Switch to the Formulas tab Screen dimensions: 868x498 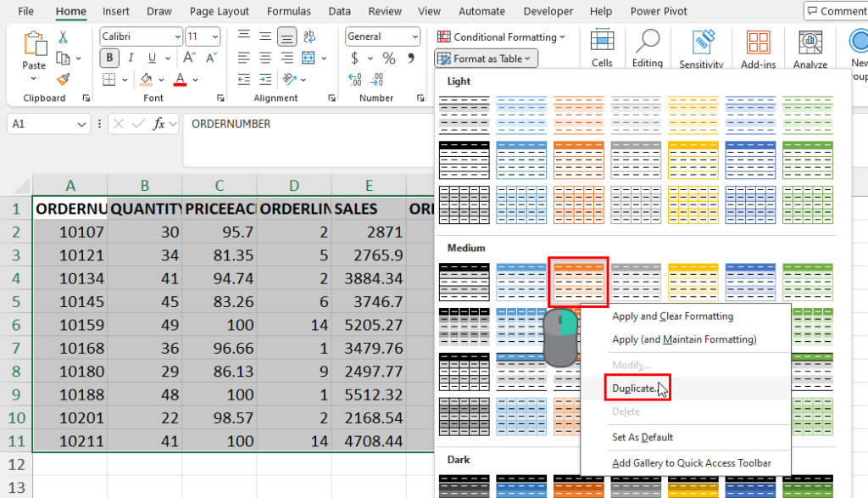click(x=288, y=11)
